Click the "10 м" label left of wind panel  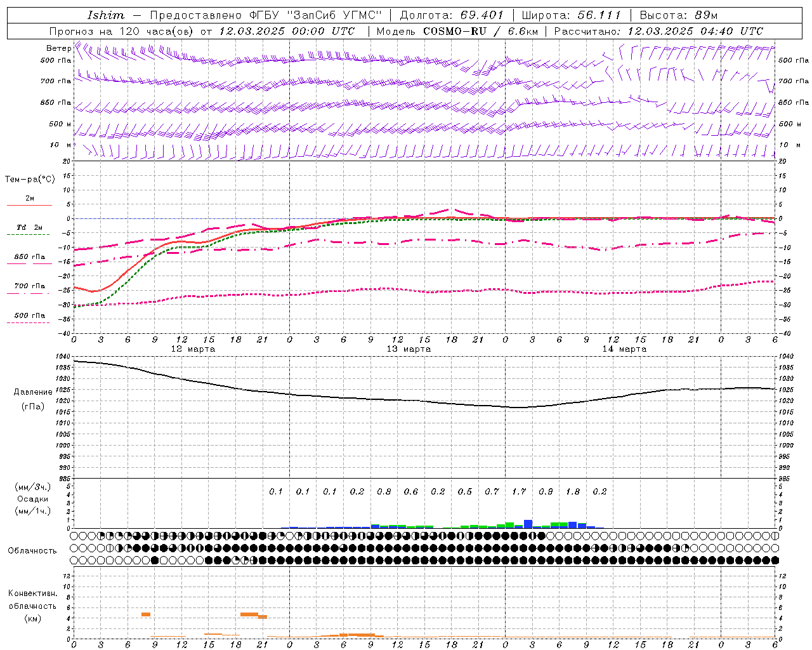coord(60,145)
